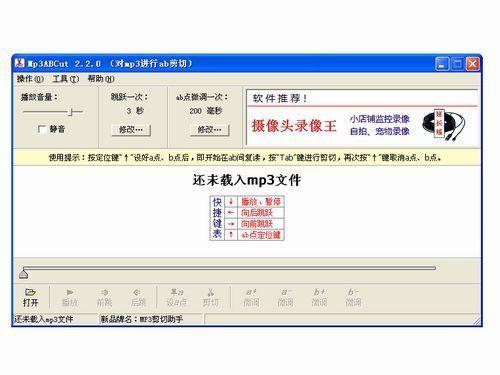Click the yellow 使用提示 hint bar text
Viewport: 500px width, 375px height.
click(245, 158)
